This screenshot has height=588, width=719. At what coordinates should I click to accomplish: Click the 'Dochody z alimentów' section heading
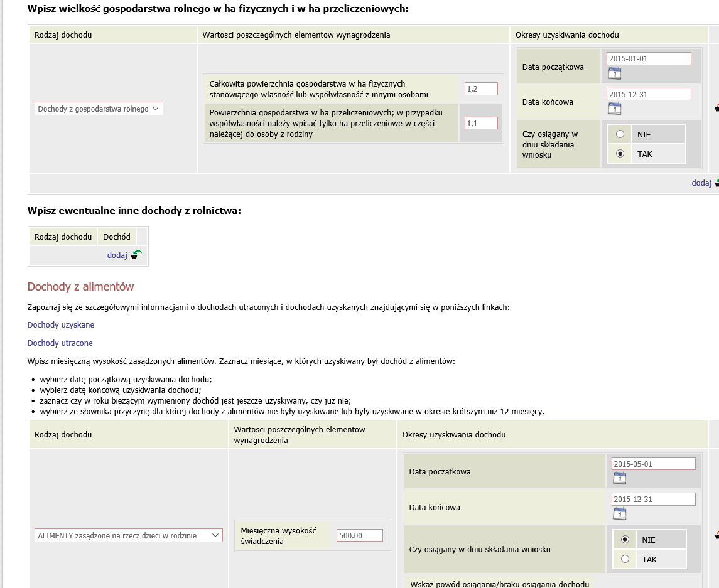click(81, 287)
